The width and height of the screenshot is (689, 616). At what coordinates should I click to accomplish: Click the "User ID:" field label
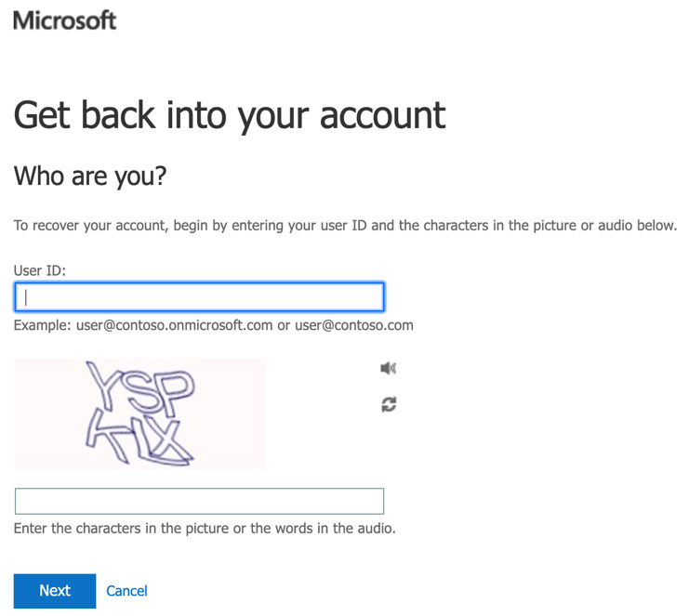click(40, 270)
